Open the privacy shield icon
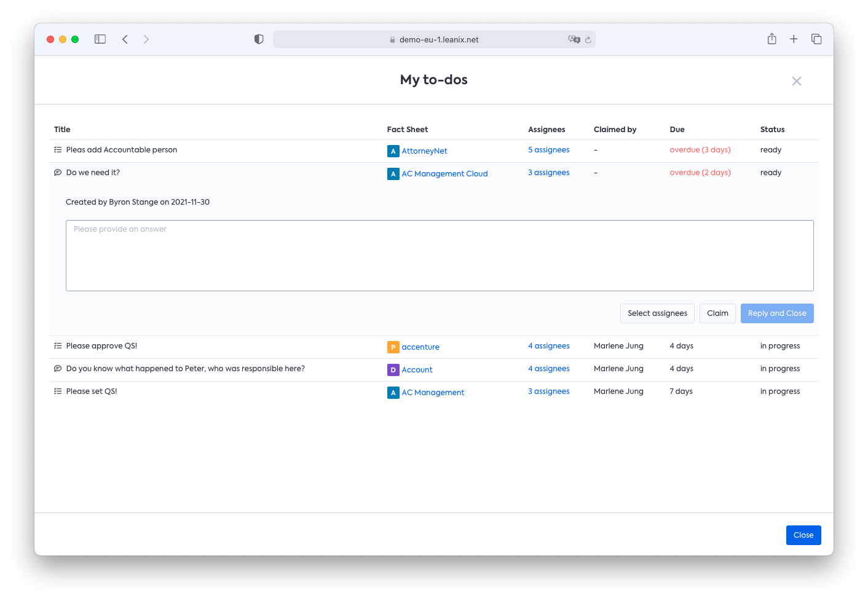This screenshot has width=868, height=601. point(259,39)
